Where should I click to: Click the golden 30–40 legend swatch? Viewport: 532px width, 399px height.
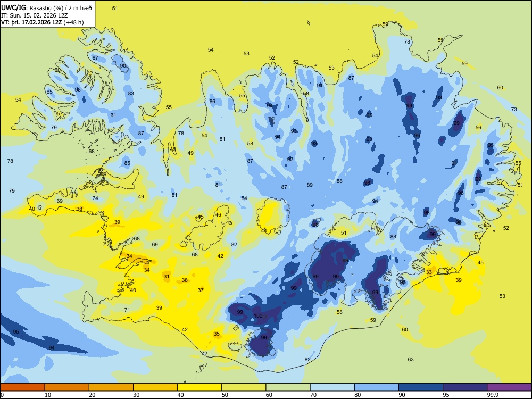pyautogui.click(x=155, y=387)
